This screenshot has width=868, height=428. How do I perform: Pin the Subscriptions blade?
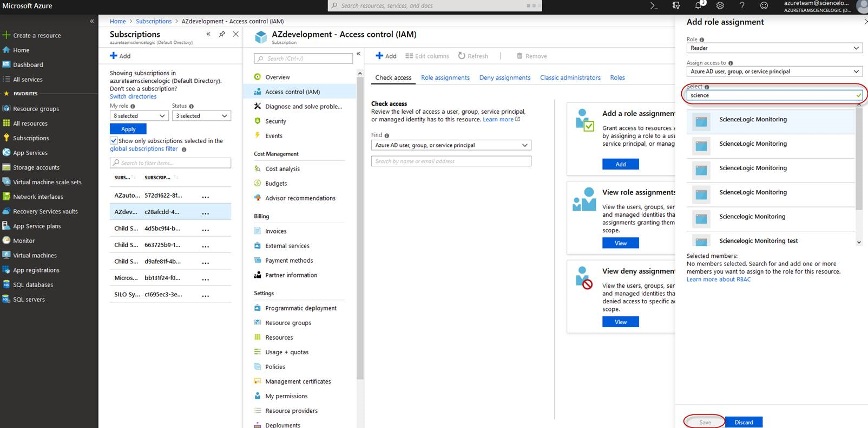pos(222,34)
